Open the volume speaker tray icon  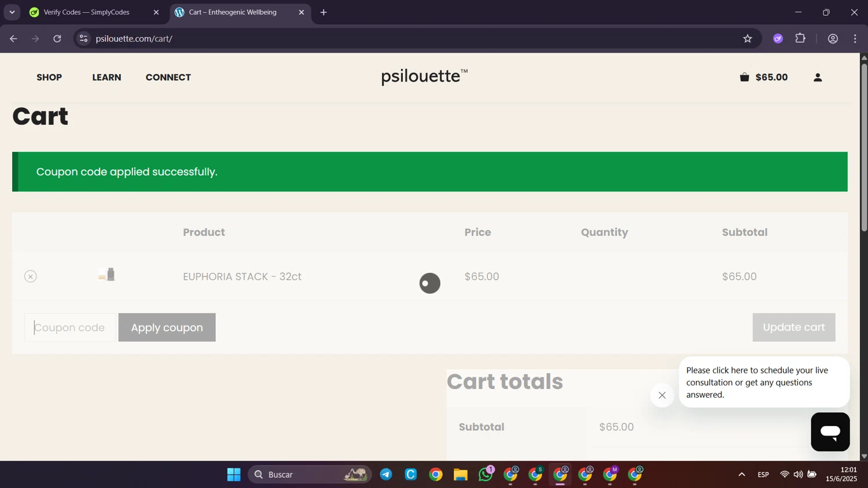tap(798, 475)
